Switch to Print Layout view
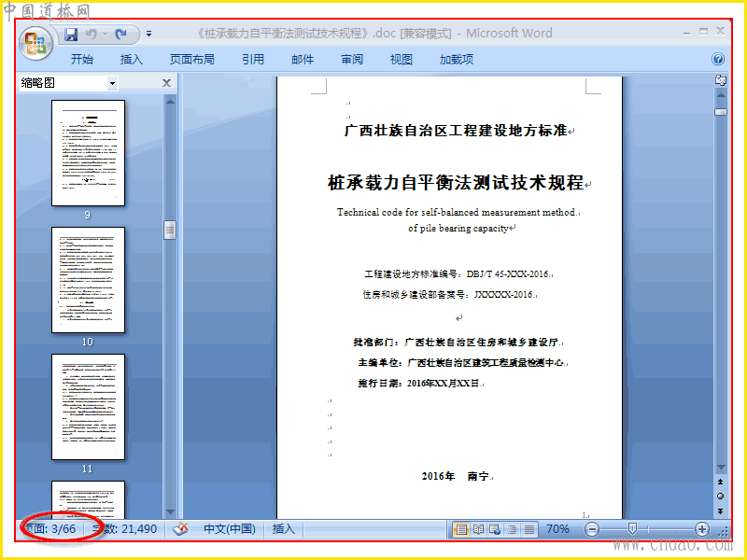 pyautogui.click(x=460, y=529)
